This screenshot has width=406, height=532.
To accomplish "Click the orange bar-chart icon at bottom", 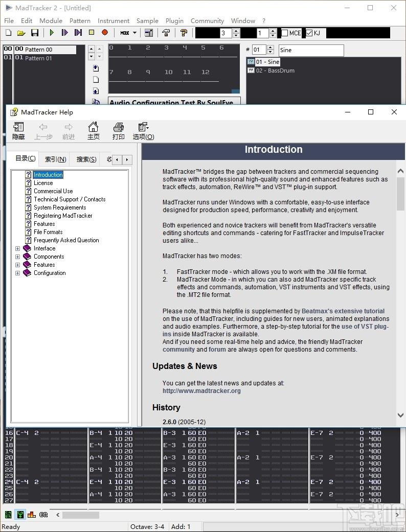I will 32,514.
